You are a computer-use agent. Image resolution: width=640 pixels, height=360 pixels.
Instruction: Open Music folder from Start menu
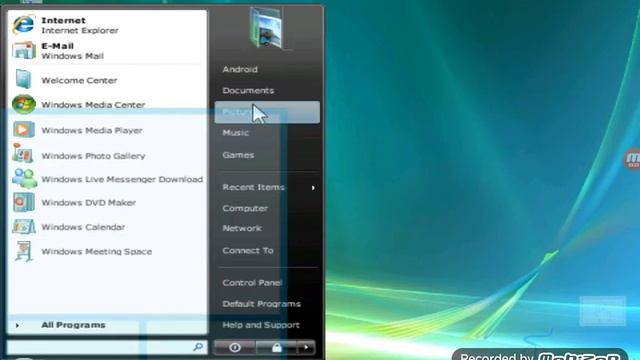236,133
